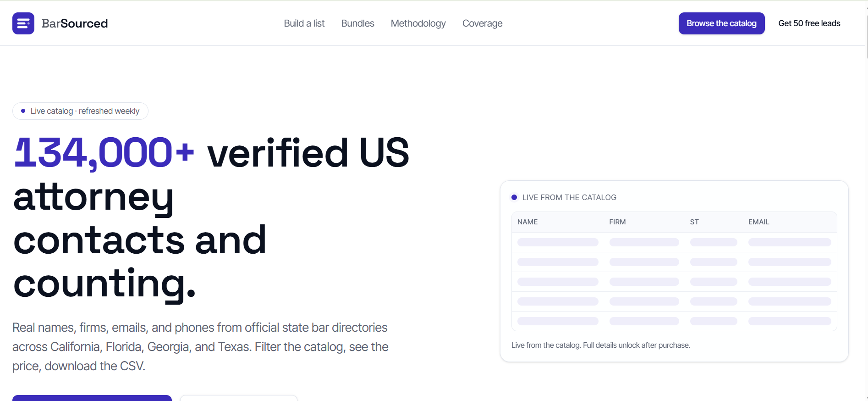The height and width of the screenshot is (401, 868).
Task: Select the last placeholder row email cell
Action: point(790,321)
